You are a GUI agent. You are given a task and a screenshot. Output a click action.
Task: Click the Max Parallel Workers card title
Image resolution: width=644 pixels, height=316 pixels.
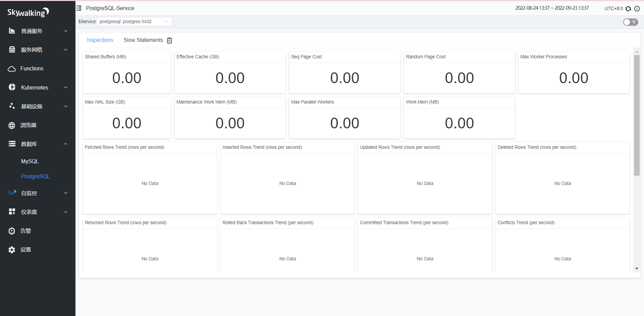click(313, 102)
